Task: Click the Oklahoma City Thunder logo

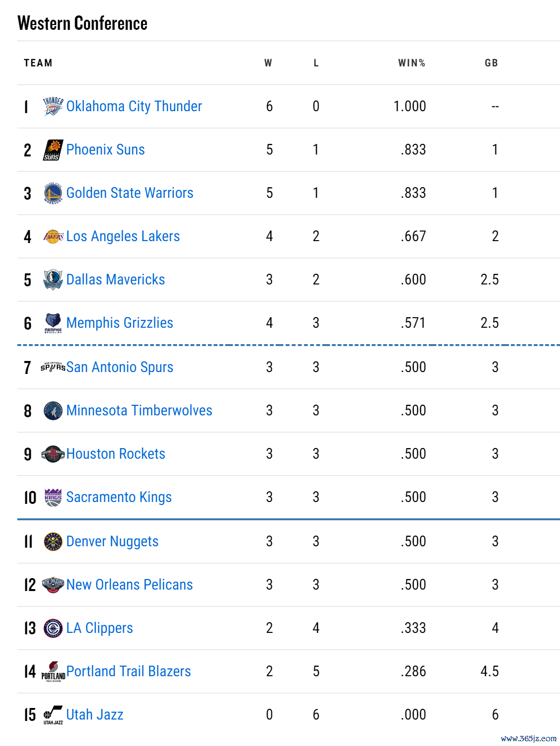Action: (x=53, y=106)
